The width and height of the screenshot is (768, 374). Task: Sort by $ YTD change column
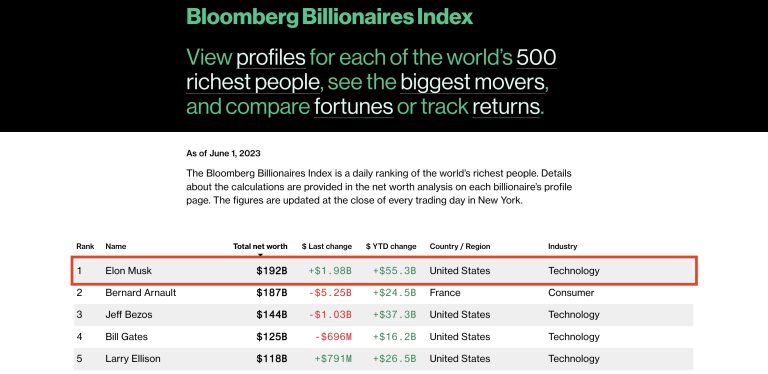(x=391, y=246)
